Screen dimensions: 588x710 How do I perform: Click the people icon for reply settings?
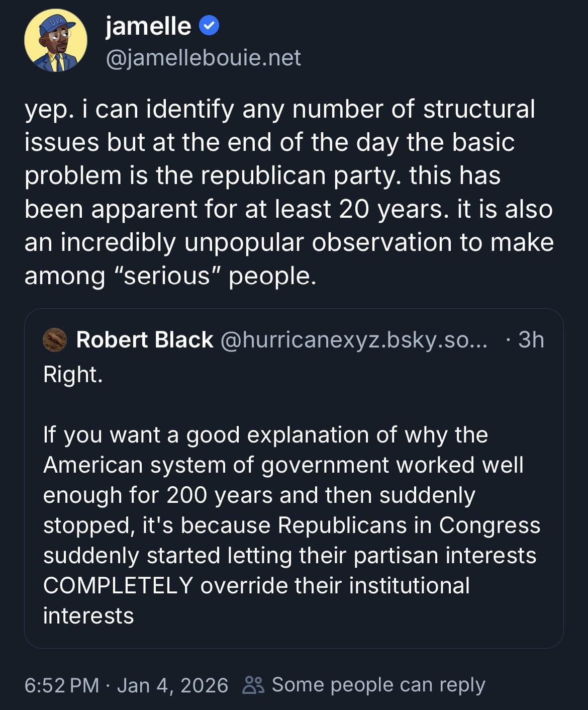coord(253,685)
